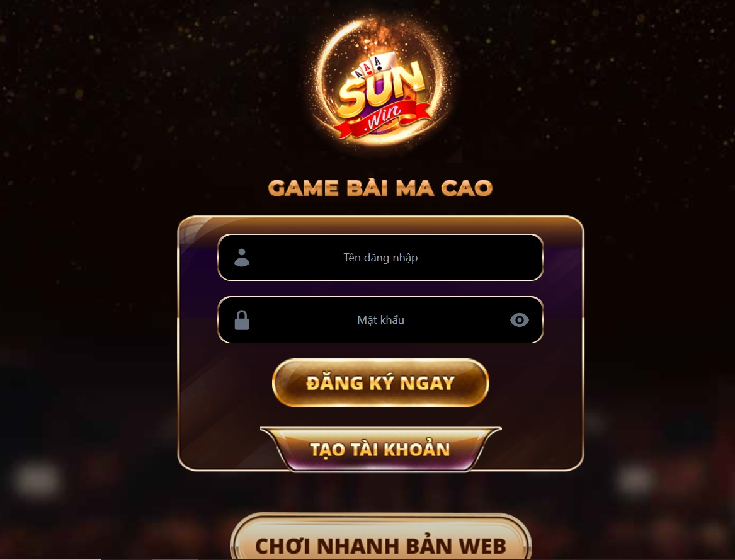735x560 pixels.
Task: Click the red ".Win" ribbon banner
Action: click(x=383, y=118)
